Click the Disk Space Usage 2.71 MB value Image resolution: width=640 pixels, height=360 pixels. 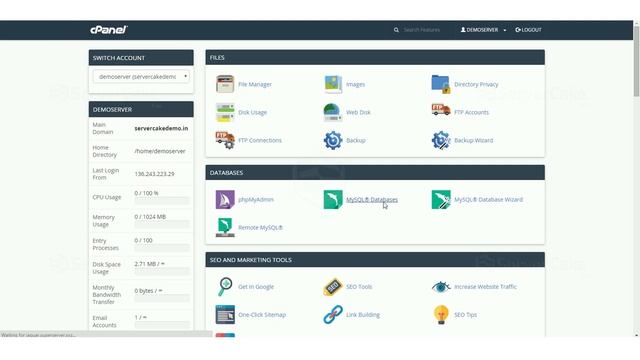[149, 264]
